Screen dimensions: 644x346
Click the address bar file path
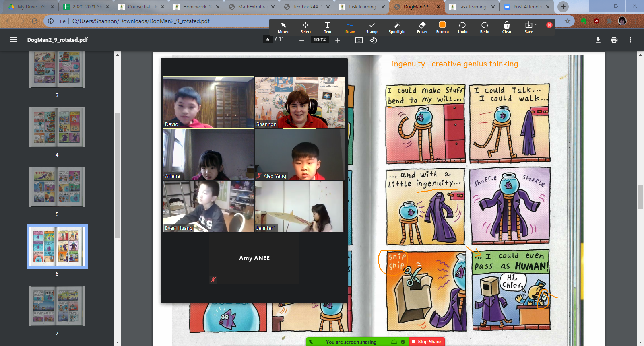click(x=141, y=21)
